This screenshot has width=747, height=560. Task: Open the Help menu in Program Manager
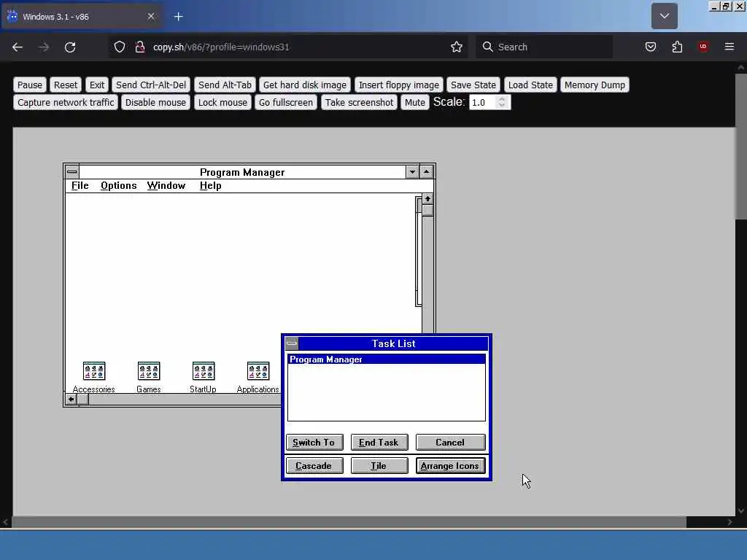pos(211,186)
